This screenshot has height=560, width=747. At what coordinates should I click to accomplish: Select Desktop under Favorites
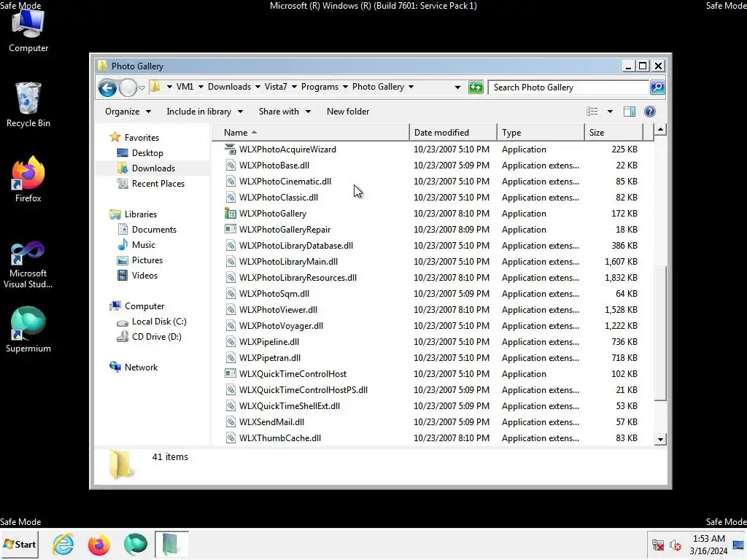pos(140,153)
